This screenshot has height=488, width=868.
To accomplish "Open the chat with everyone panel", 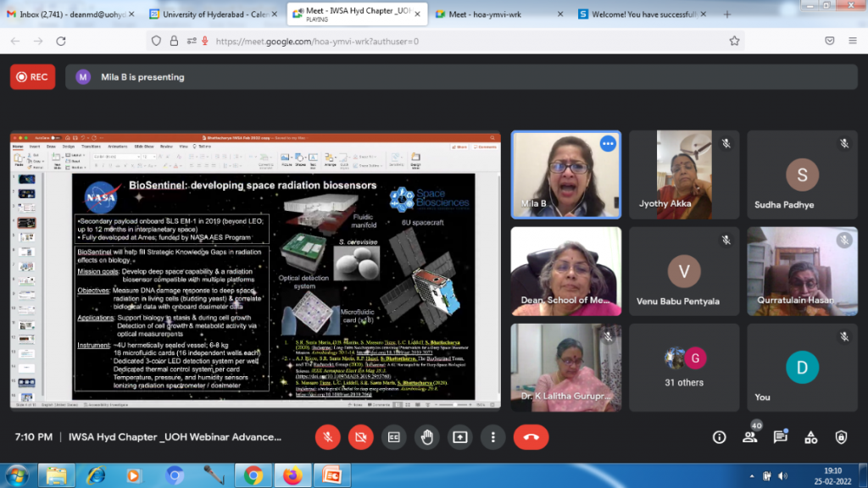I will coord(780,437).
